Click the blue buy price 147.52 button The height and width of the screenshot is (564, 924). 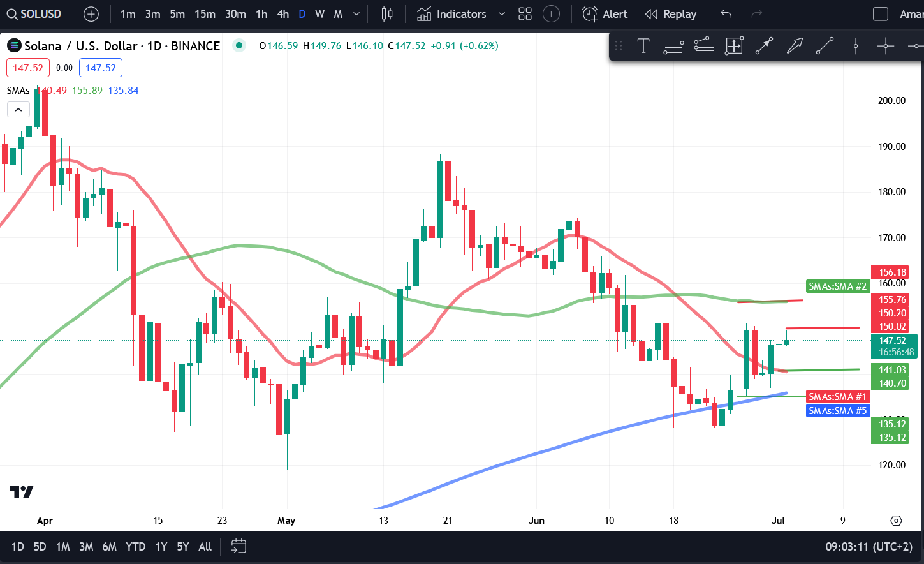point(101,68)
